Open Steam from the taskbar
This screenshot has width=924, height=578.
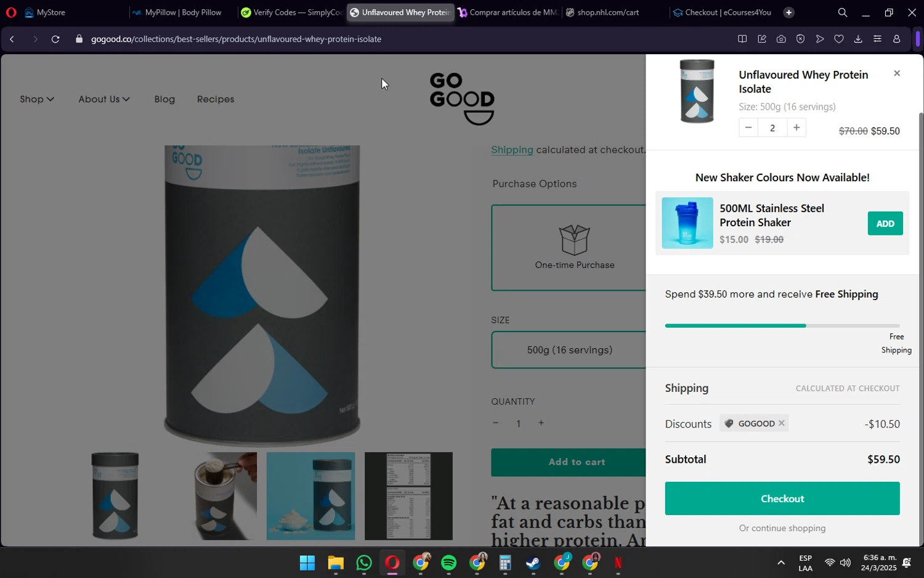(x=533, y=563)
